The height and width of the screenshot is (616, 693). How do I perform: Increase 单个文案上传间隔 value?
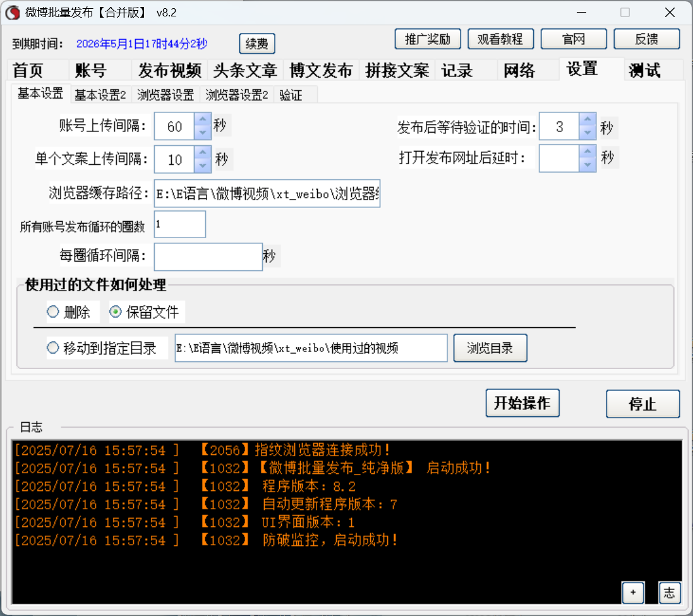coord(202,152)
